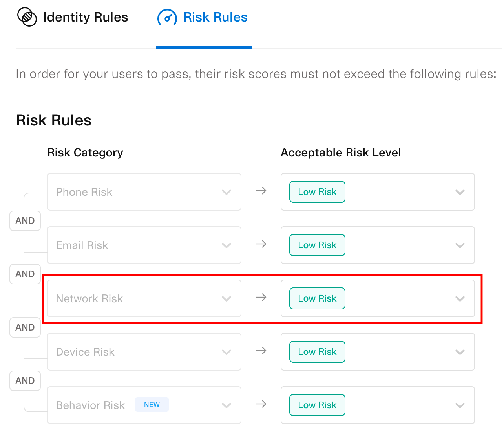Open the Phone Risk category dropdown
Image resolution: width=504 pixels, height=429 pixels.
click(226, 192)
